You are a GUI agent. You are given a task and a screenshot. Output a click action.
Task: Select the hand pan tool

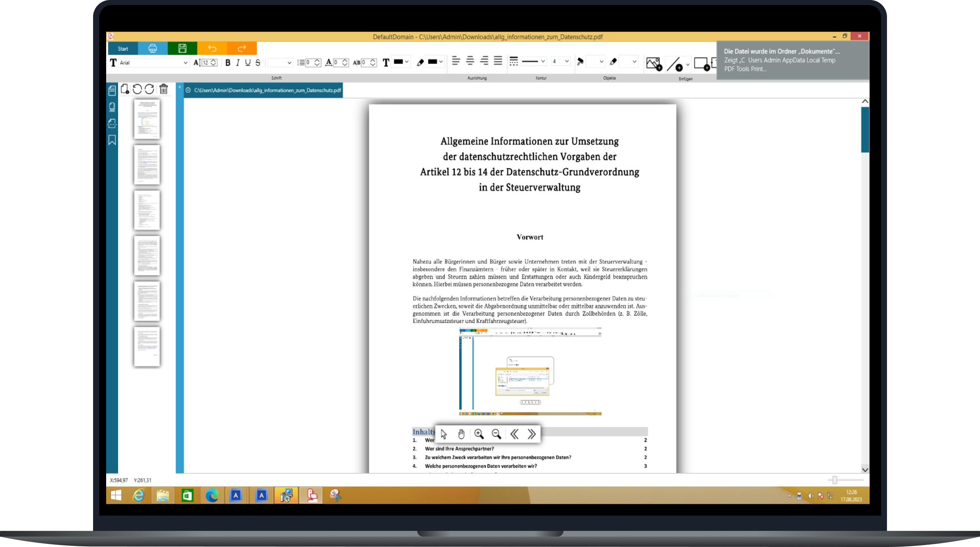tap(461, 434)
